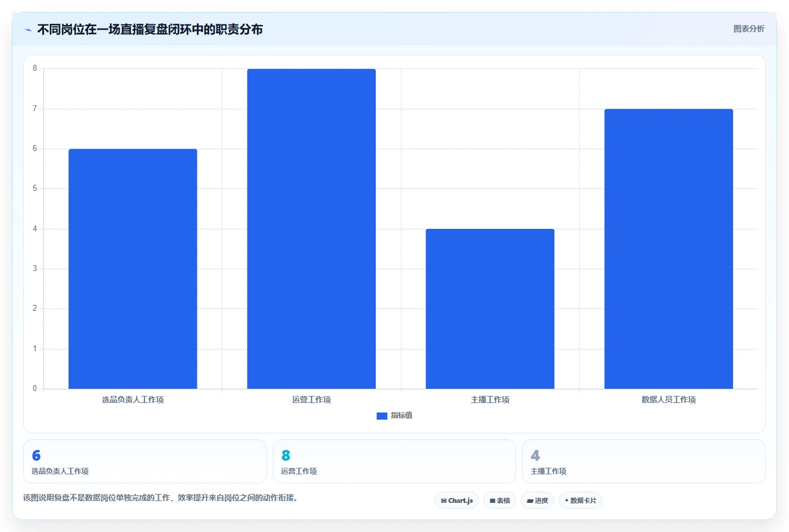The image size is (789, 532).
Task: Select the 表格 tag chip
Action: click(x=499, y=500)
